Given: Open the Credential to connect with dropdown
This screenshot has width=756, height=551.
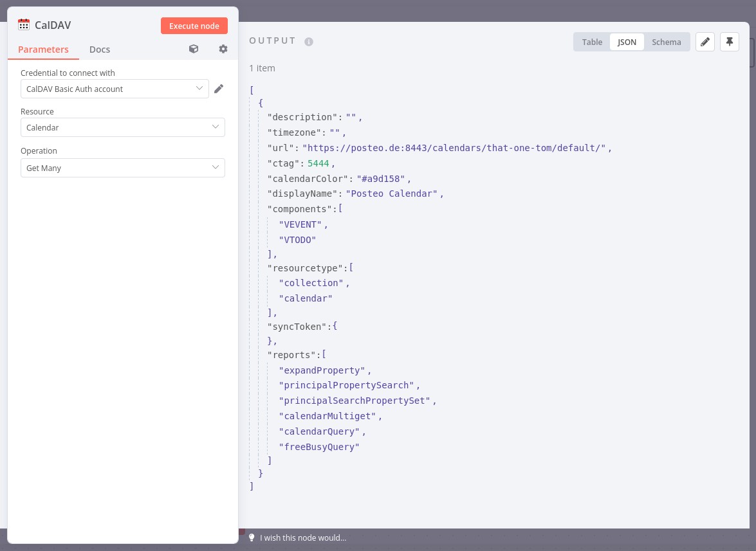Looking at the screenshot, I should coord(115,89).
